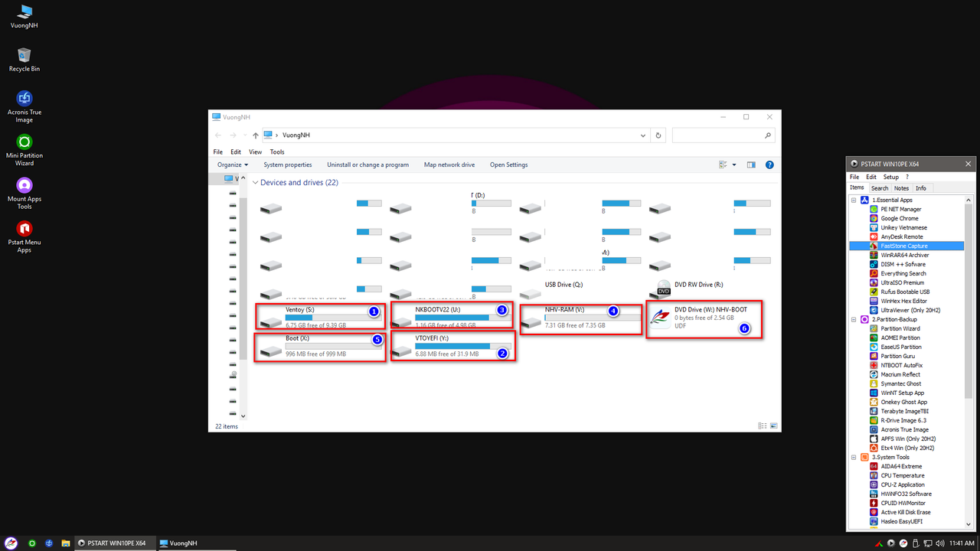Screen dimensions: 980x551
Task: Select the NKBOOTV22 (U:) drive
Action: point(452,318)
